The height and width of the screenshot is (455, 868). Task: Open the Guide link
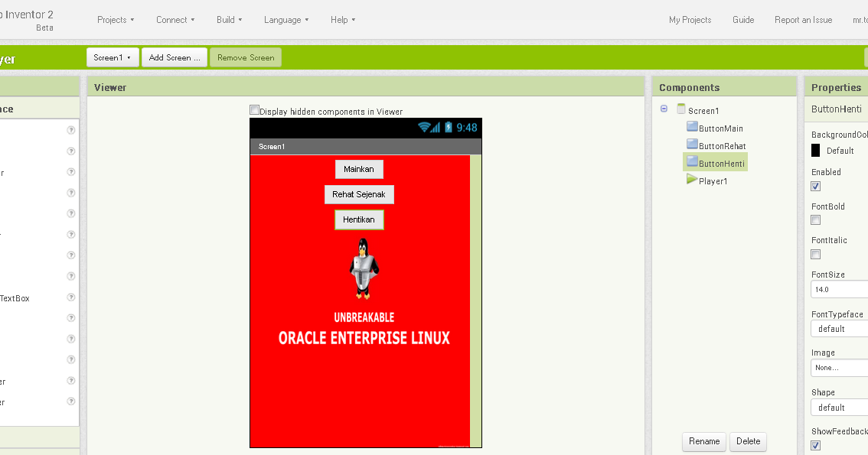click(743, 20)
